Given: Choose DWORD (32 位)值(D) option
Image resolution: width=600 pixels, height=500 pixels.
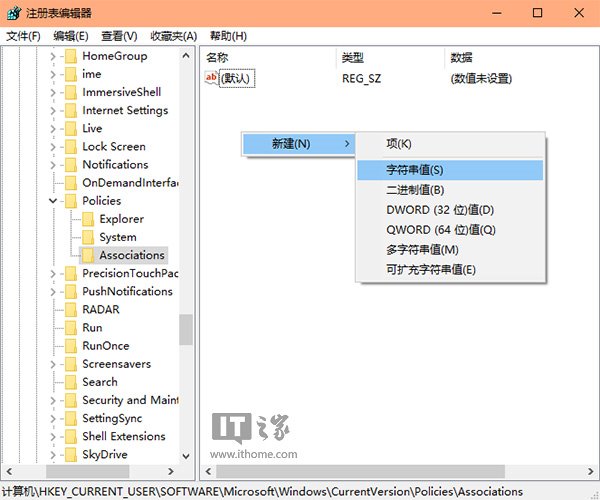Looking at the screenshot, I should pyautogui.click(x=440, y=210).
